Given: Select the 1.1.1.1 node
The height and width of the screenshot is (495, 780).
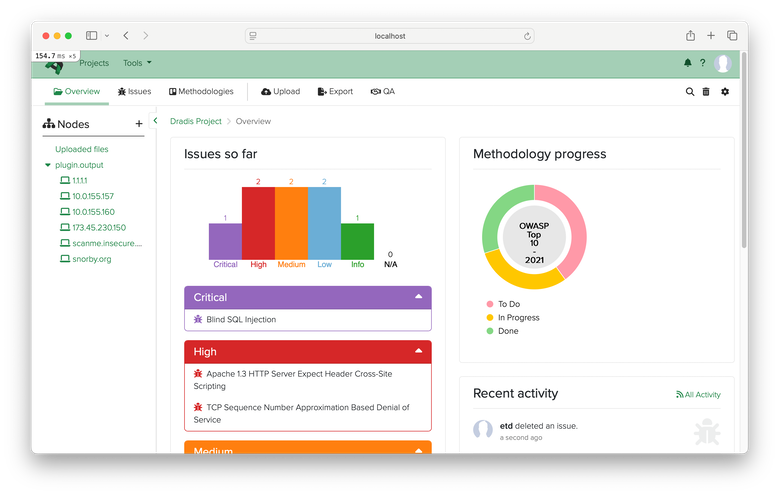Looking at the screenshot, I should (74, 180).
